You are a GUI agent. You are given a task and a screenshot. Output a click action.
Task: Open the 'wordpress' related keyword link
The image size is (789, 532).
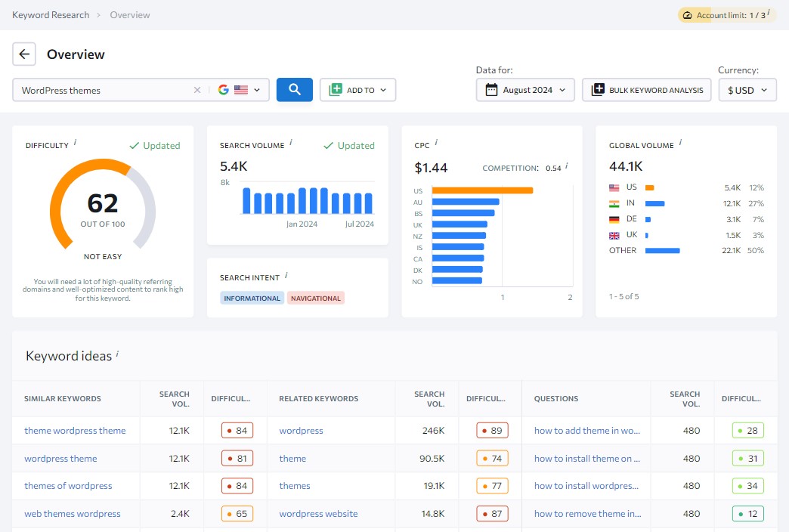[301, 430]
